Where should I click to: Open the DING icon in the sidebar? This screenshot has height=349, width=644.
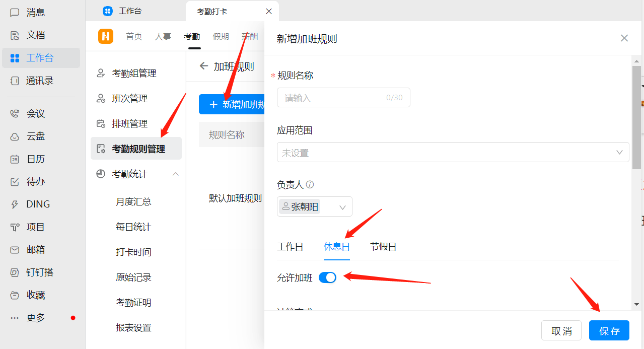pos(15,203)
